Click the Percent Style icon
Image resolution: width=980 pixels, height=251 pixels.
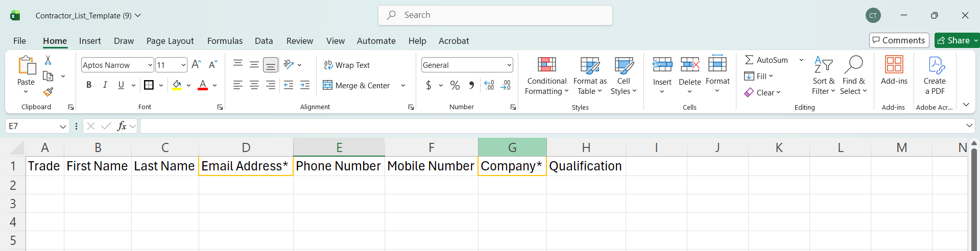click(455, 85)
